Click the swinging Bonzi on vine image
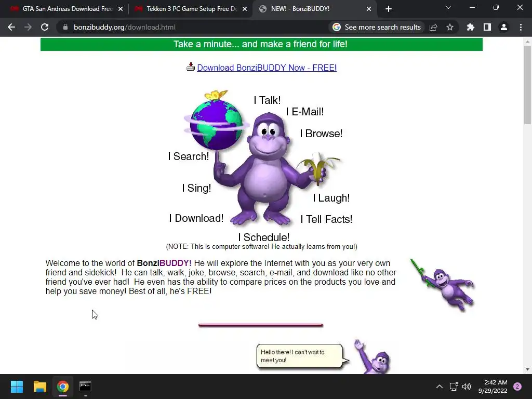 coord(443,284)
